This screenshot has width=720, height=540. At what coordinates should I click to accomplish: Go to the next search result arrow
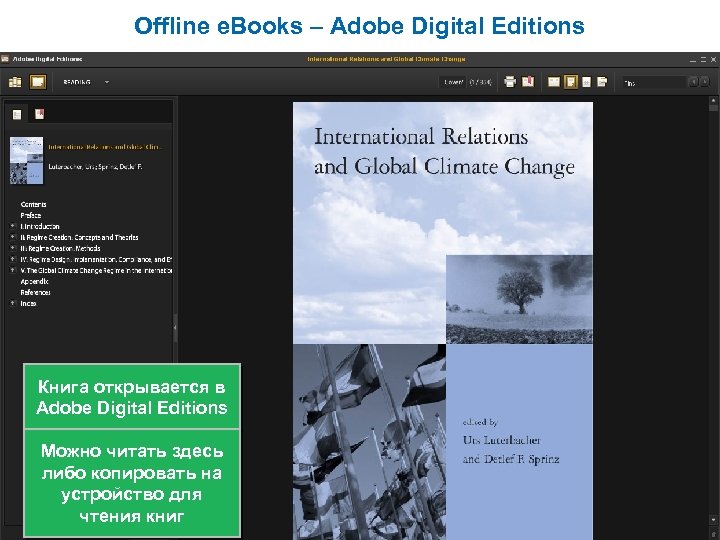(x=704, y=82)
